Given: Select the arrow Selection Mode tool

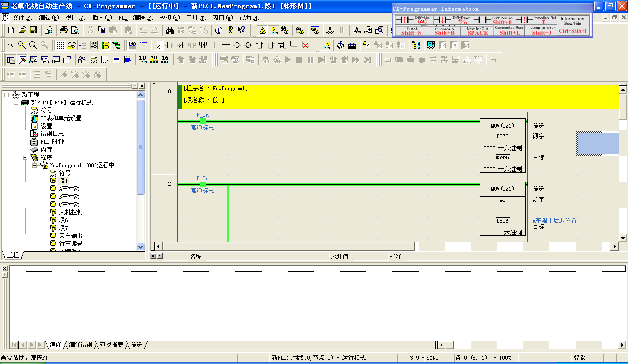Looking at the screenshot, I should [x=157, y=45].
